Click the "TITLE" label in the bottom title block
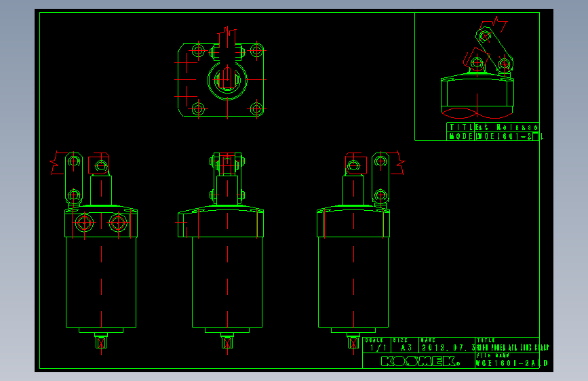The image size is (588, 381). click(486, 340)
